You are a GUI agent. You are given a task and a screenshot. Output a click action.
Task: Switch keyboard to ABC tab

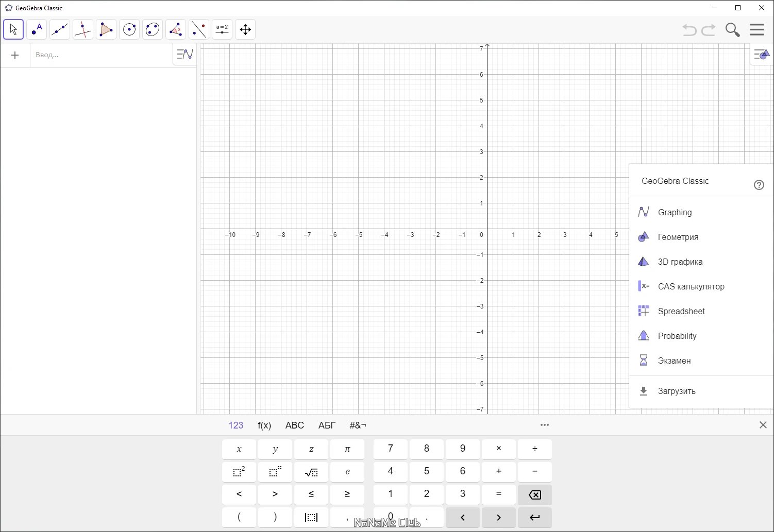tap(295, 425)
